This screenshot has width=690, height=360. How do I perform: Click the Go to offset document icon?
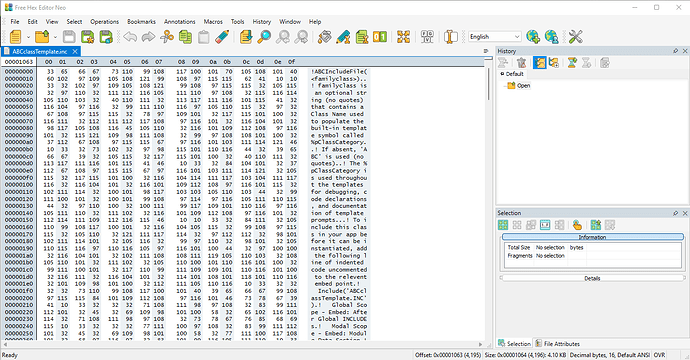click(x=246, y=37)
